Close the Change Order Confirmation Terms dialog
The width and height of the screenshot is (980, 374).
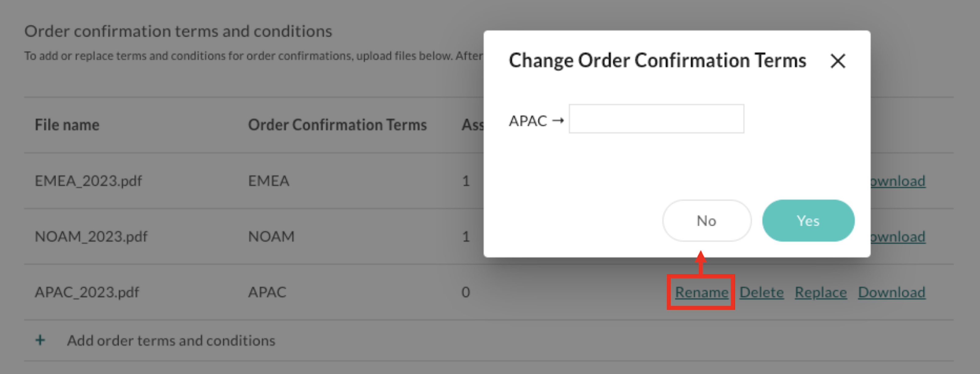click(x=838, y=61)
